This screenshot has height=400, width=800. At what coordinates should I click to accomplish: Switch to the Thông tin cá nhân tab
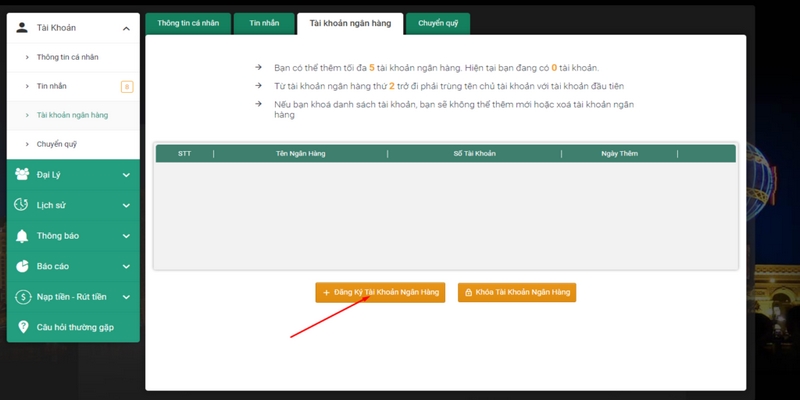coord(188,22)
